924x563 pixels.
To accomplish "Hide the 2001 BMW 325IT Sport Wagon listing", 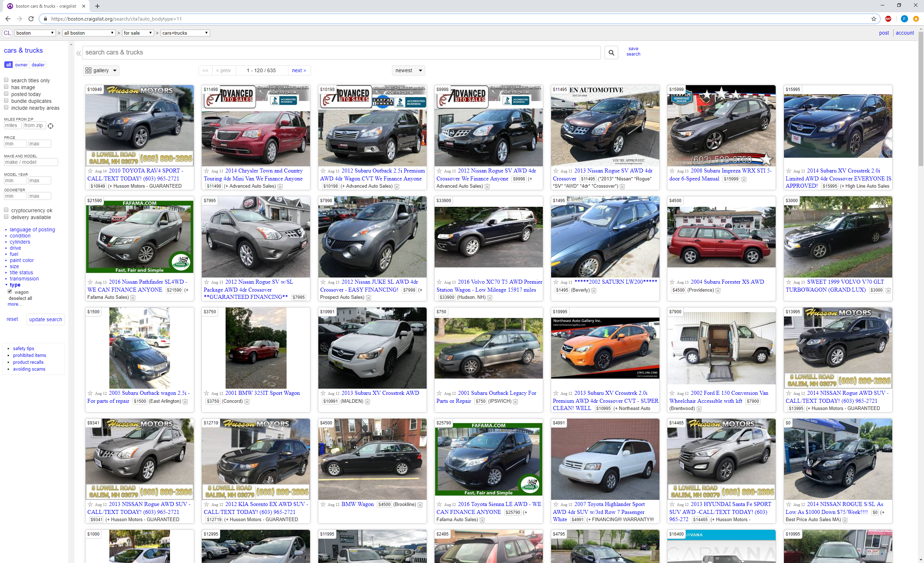I will 247,401.
